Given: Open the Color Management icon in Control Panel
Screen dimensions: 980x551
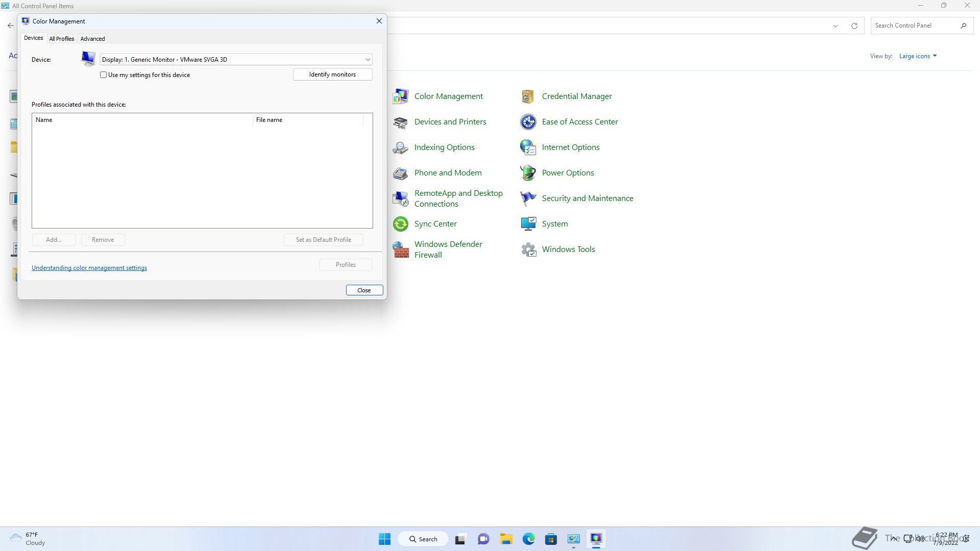Looking at the screenshot, I should 401,96.
